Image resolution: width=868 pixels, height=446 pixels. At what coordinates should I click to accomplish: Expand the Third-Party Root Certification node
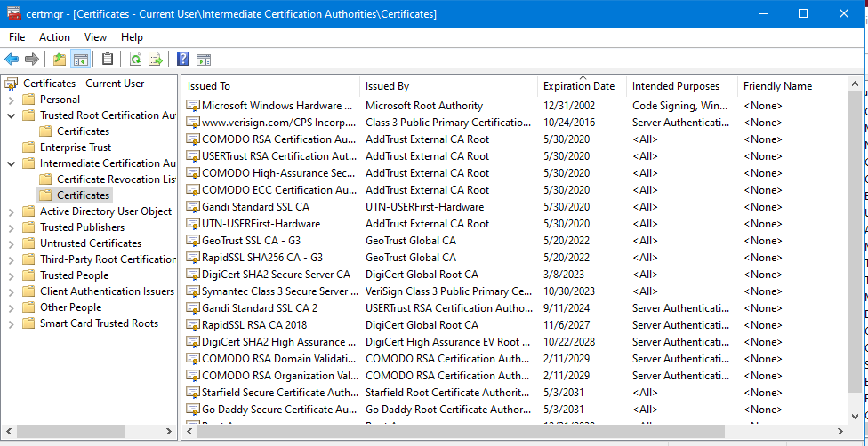(x=11, y=260)
